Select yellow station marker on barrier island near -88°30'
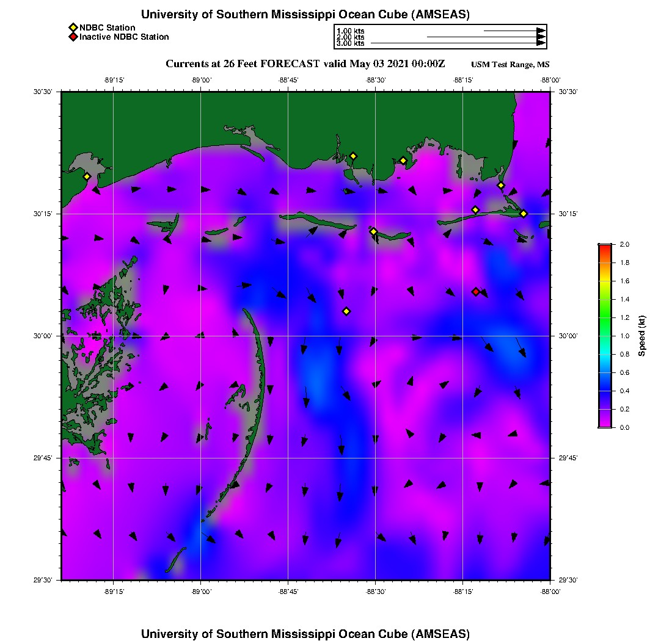672x641 pixels. click(374, 231)
